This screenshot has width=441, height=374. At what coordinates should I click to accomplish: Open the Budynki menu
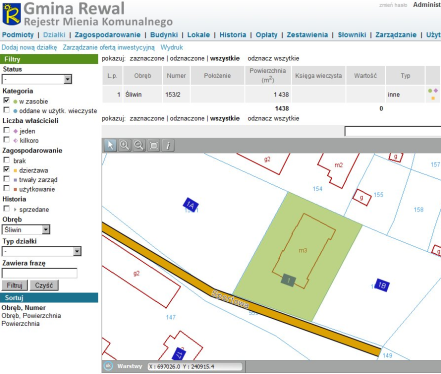click(164, 35)
